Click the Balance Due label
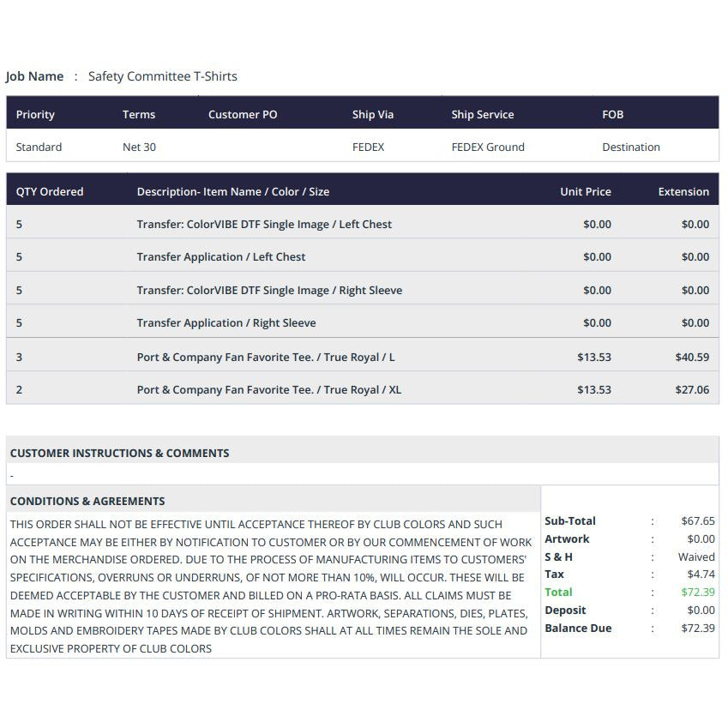The height and width of the screenshot is (728, 728). (x=578, y=628)
